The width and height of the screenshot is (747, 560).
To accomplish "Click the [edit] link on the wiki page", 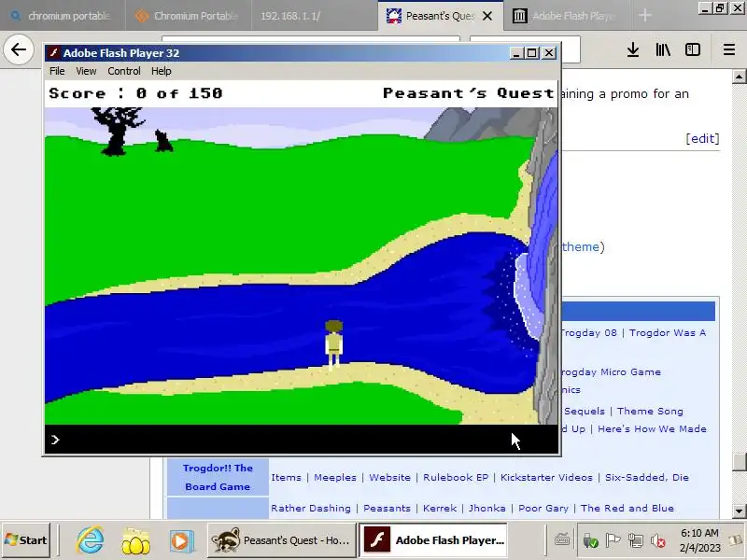I will (702, 138).
